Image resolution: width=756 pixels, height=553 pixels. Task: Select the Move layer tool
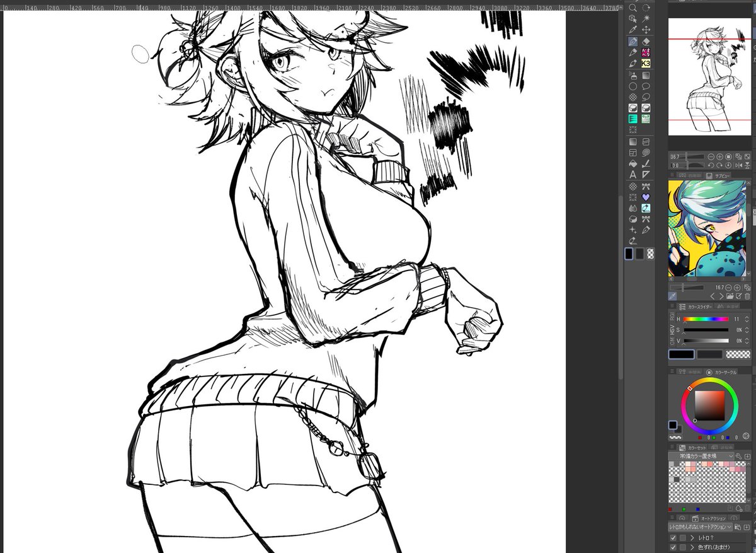pyautogui.click(x=646, y=30)
